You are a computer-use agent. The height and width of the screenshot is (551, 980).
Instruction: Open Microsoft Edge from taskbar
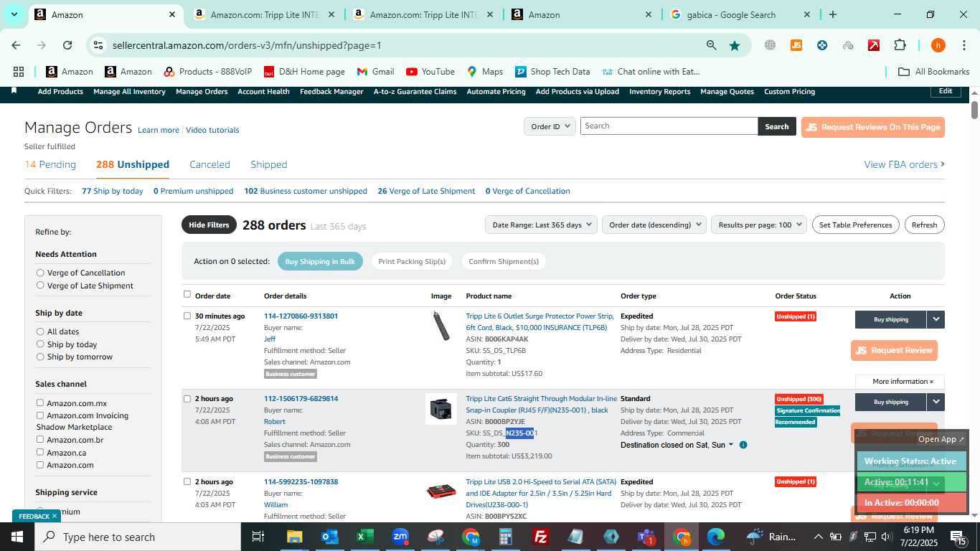(716, 537)
